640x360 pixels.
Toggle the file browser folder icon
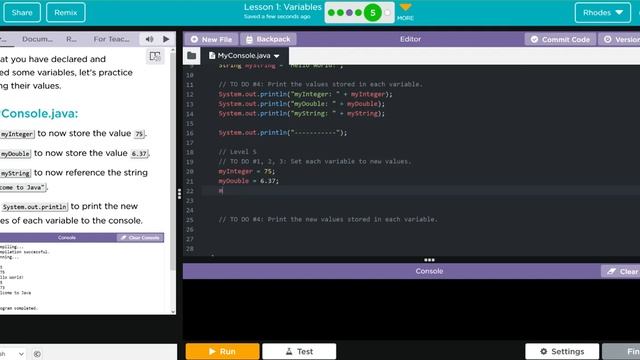191,56
